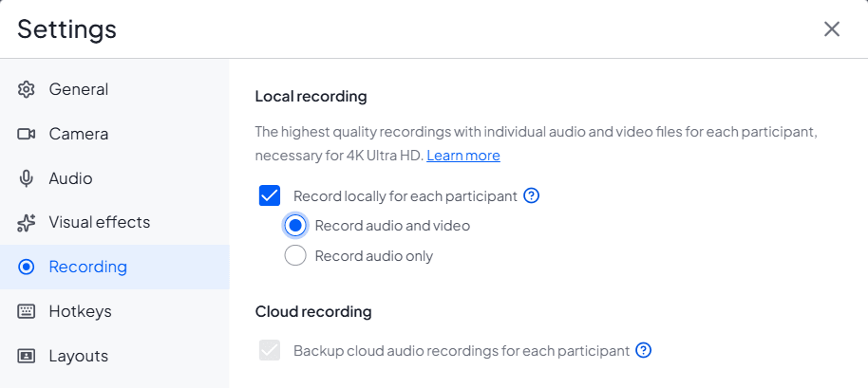Click the 'Record audio and video' label text
The height and width of the screenshot is (388, 868).
(x=392, y=226)
